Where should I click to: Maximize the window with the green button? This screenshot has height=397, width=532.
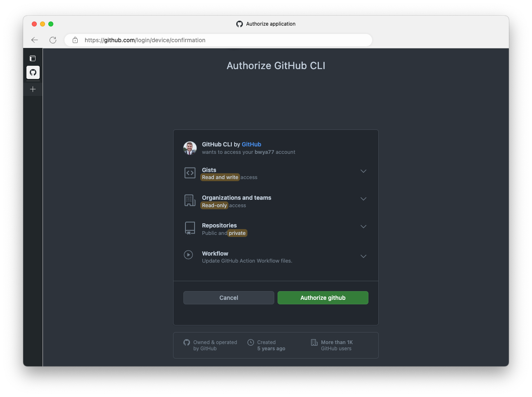pyautogui.click(x=51, y=24)
